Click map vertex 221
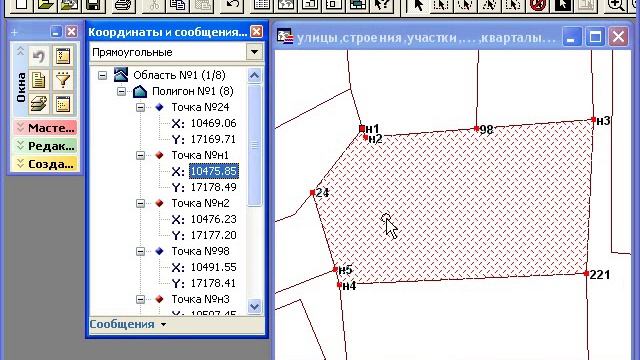Screen dimensions: 640x360 coord(586,273)
